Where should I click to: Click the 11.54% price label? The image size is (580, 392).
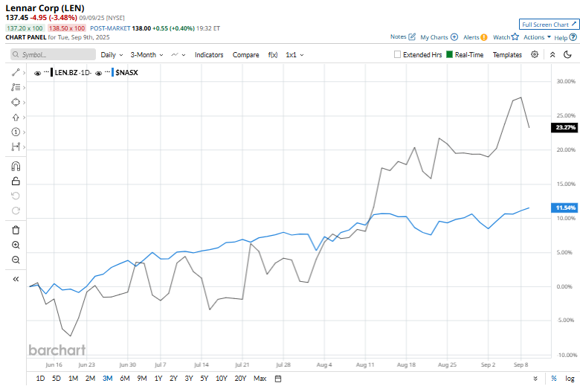click(x=565, y=208)
